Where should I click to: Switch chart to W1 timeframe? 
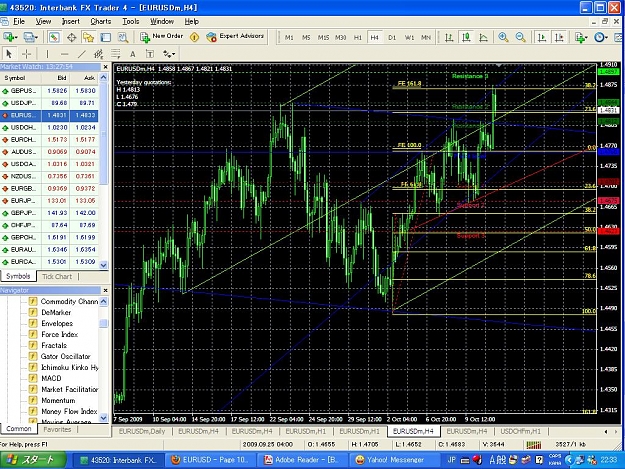tap(409, 37)
